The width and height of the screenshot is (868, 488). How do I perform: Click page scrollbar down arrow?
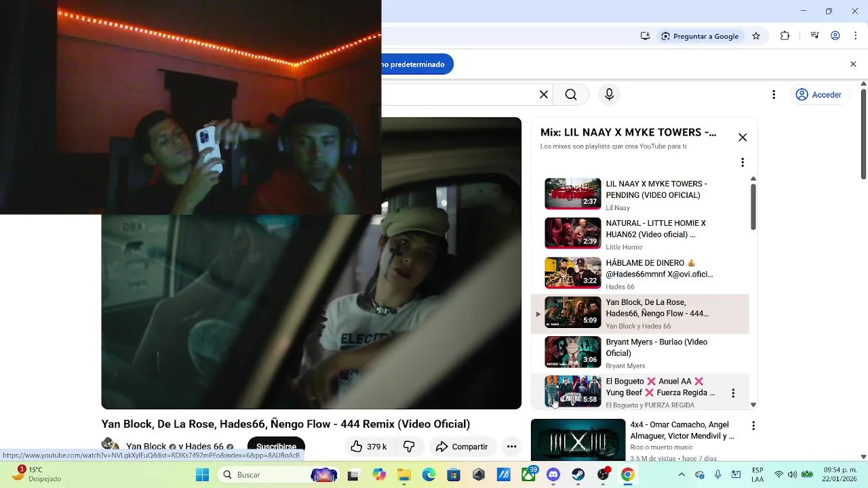(863, 457)
